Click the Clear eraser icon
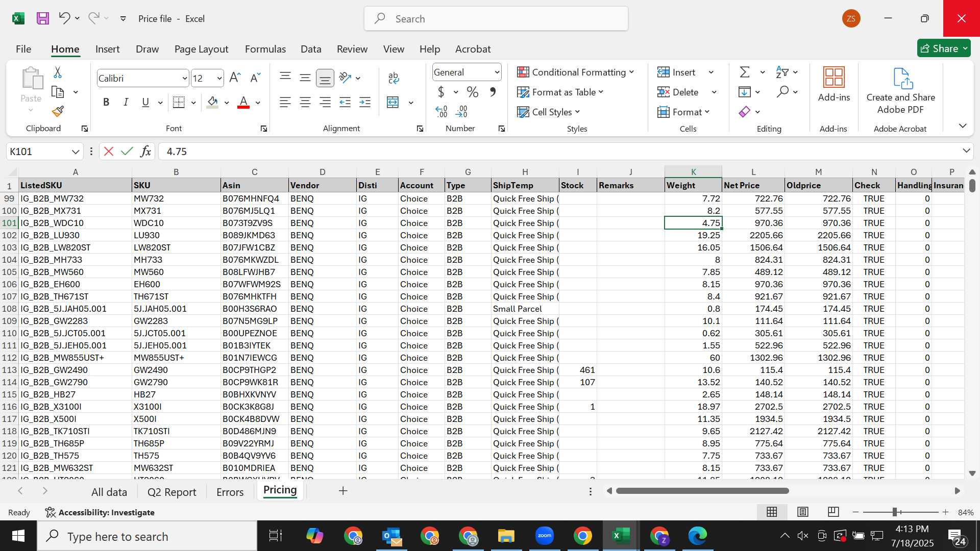 [745, 112]
